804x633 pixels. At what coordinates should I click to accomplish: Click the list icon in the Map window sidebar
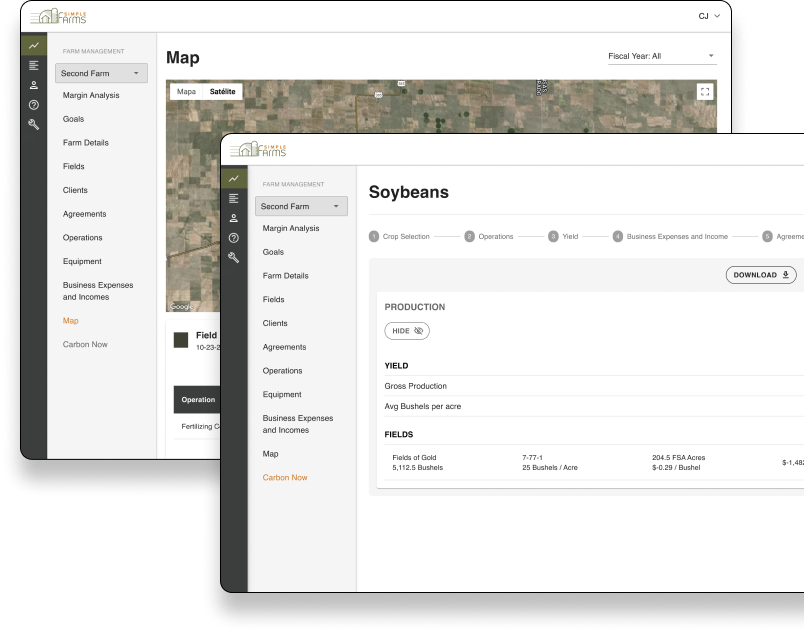(34, 65)
